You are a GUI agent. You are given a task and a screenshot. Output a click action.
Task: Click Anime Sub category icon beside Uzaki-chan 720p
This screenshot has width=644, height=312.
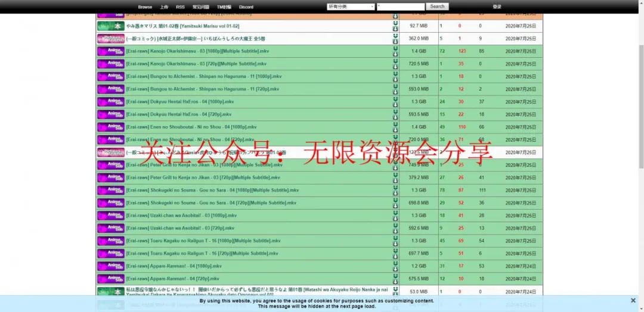point(110,229)
